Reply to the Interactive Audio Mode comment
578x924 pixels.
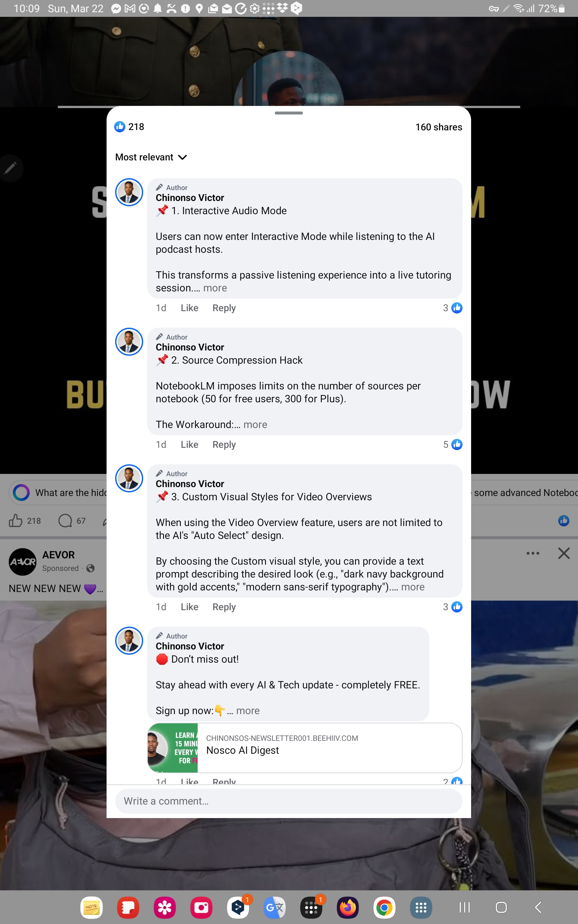pos(224,308)
